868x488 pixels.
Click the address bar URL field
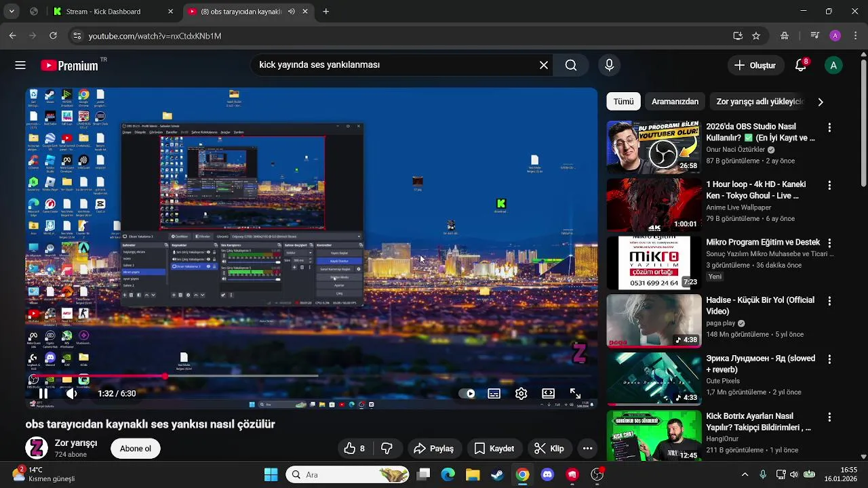[407, 36]
